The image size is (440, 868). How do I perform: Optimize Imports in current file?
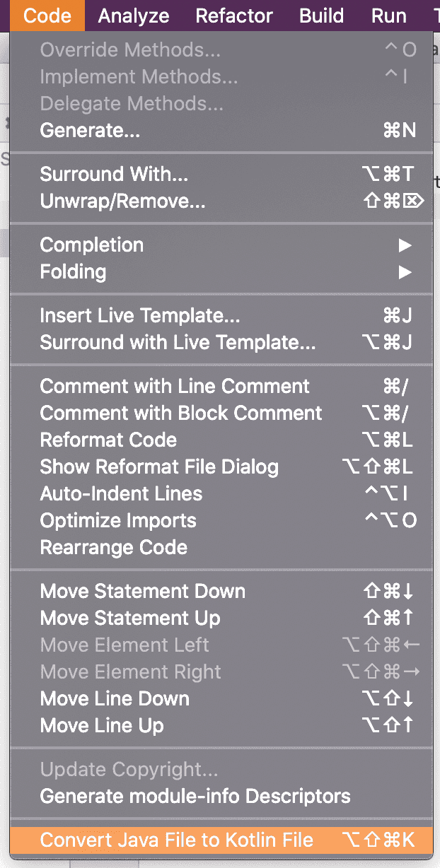point(117,520)
